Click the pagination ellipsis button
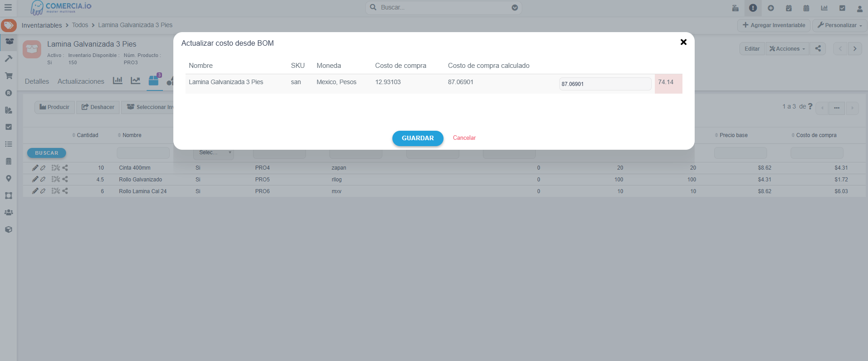868x361 pixels. [837, 108]
